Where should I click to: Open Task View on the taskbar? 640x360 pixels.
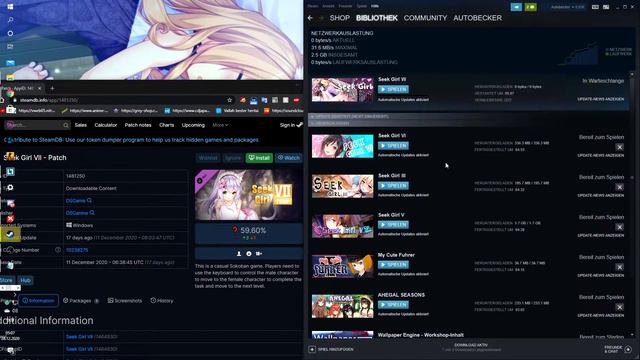coord(10,47)
